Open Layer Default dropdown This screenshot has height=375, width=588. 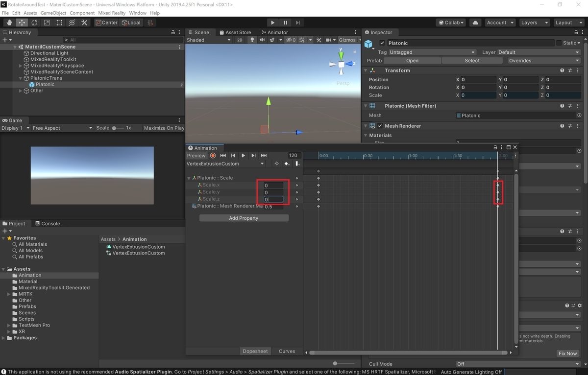(x=539, y=52)
